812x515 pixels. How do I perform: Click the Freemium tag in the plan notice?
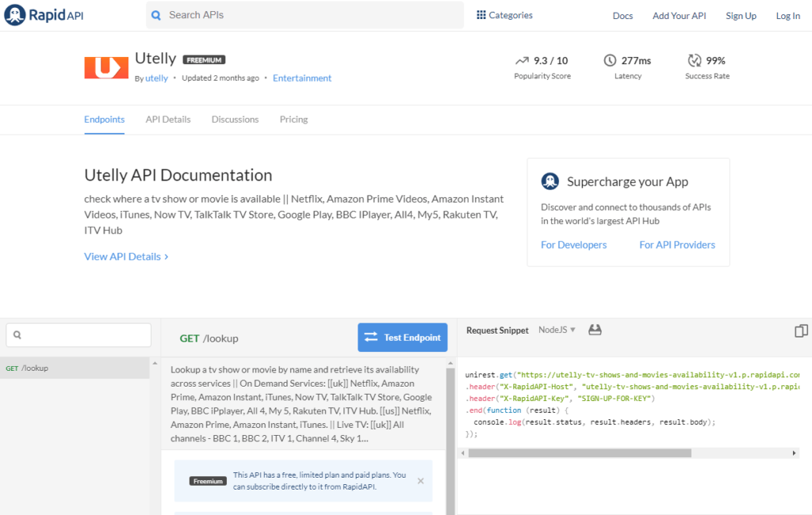pos(208,482)
